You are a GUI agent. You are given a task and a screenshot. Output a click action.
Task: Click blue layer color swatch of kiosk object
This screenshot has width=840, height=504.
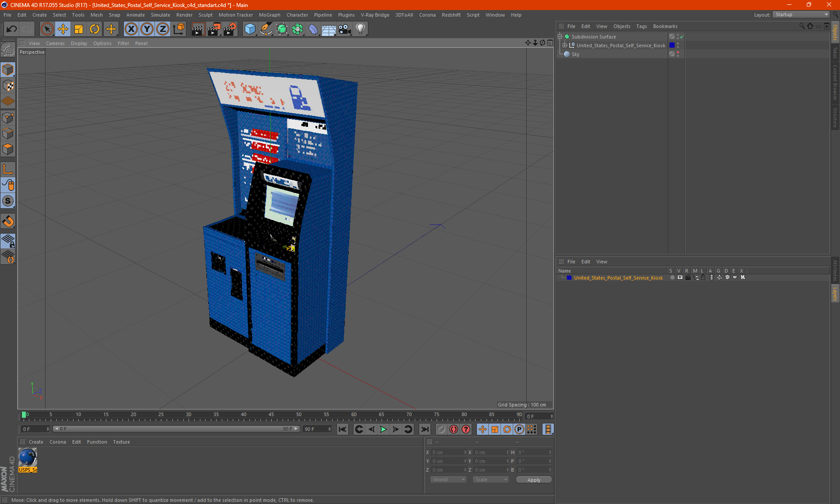point(672,45)
